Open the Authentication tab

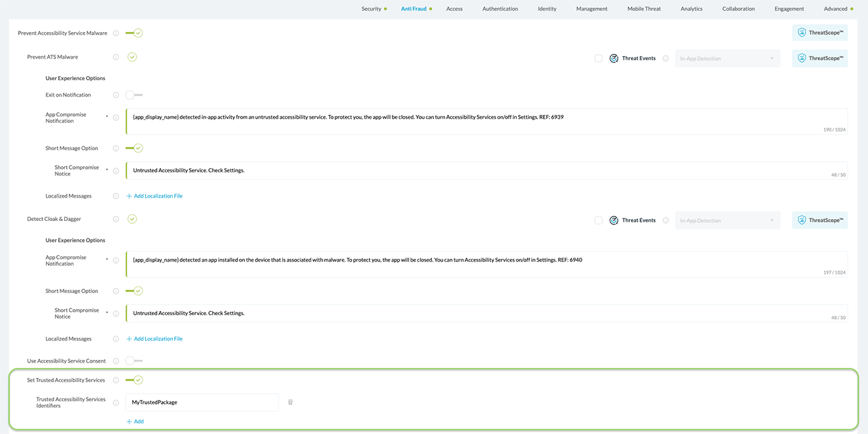[x=500, y=9]
